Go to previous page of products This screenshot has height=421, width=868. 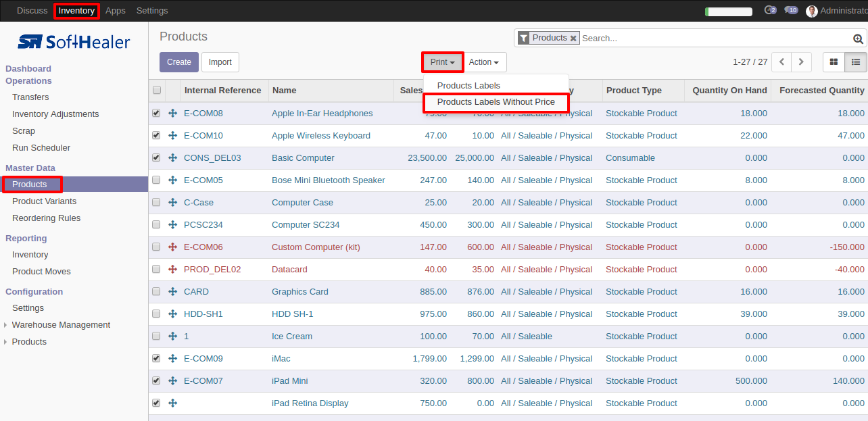[781, 62]
